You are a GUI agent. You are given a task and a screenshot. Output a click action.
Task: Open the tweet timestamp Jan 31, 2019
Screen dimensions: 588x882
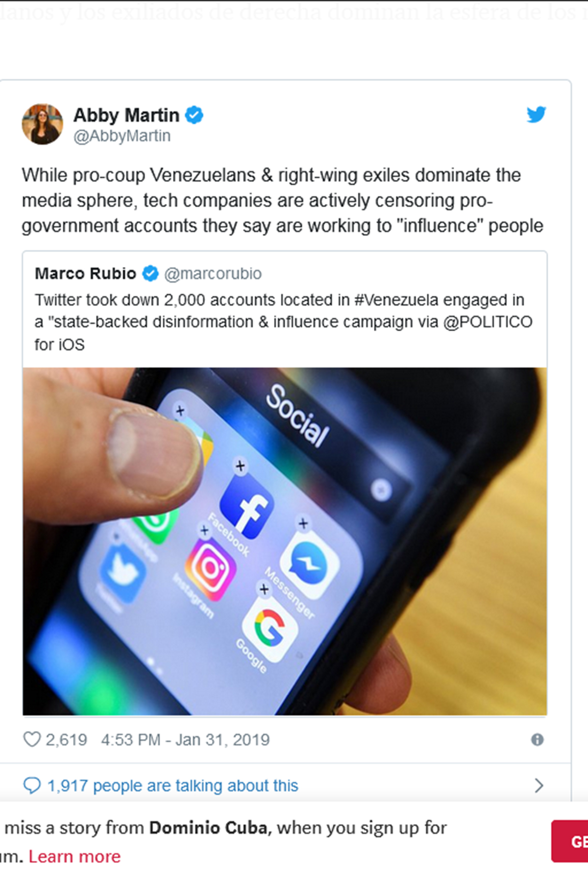point(185,739)
